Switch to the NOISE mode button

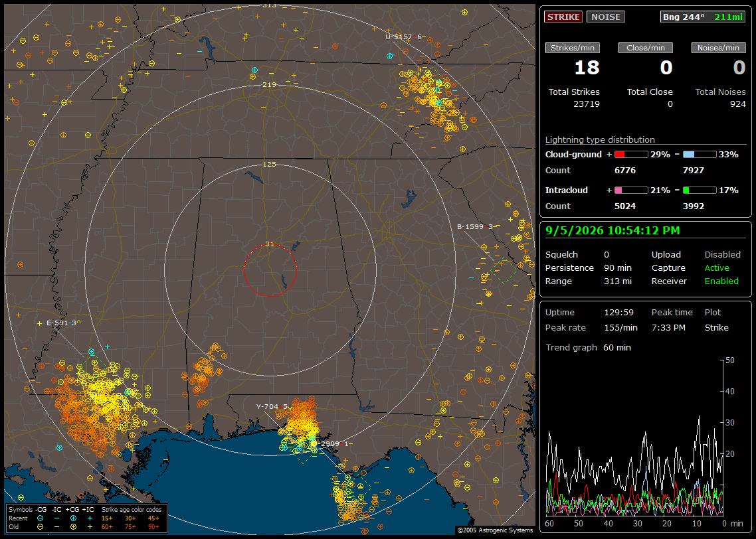(x=606, y=17)
